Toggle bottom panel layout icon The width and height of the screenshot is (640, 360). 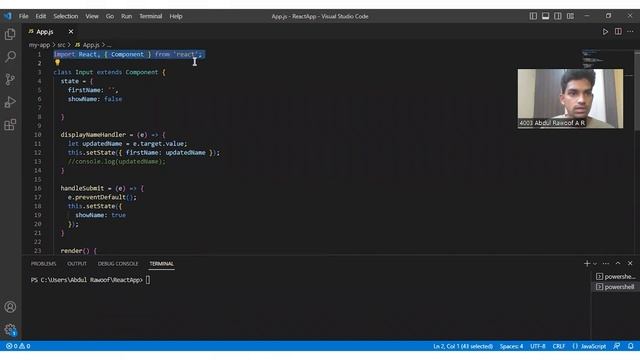click(x=545, y=16)
